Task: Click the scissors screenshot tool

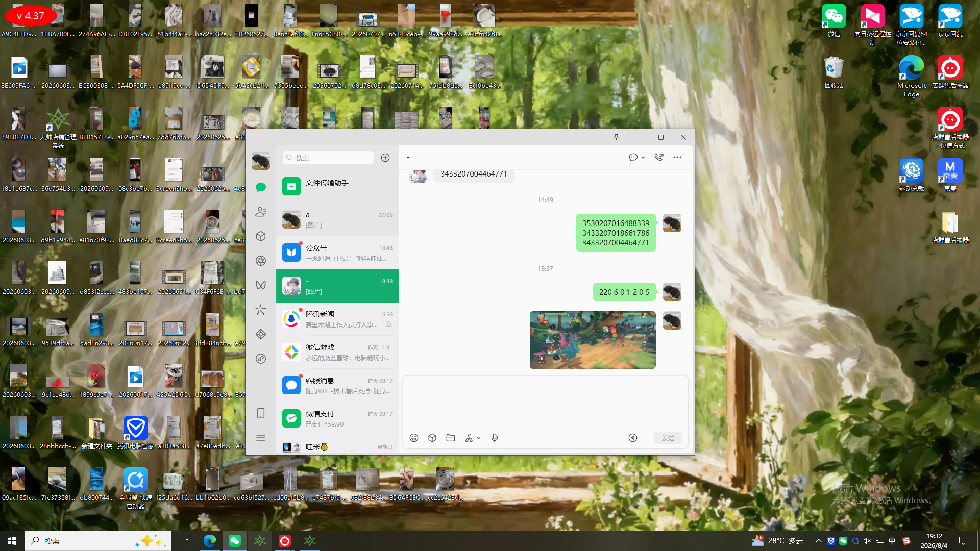Action: click(x=469, y=438)
